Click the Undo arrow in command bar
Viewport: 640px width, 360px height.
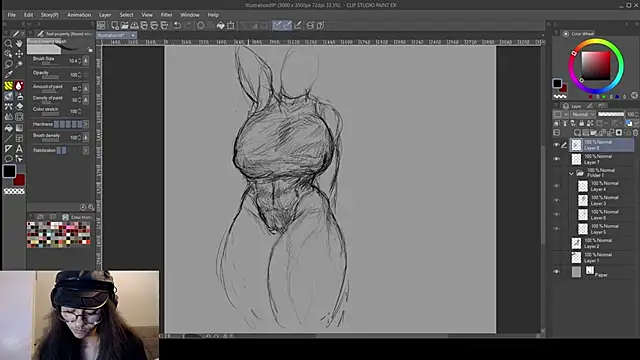click(177, 25)
